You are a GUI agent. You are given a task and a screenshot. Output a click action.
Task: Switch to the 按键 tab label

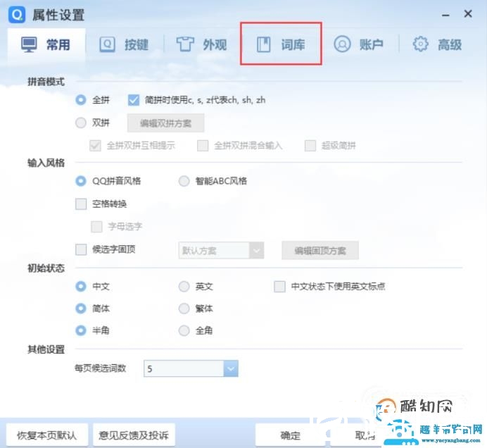tap(137, 45)
